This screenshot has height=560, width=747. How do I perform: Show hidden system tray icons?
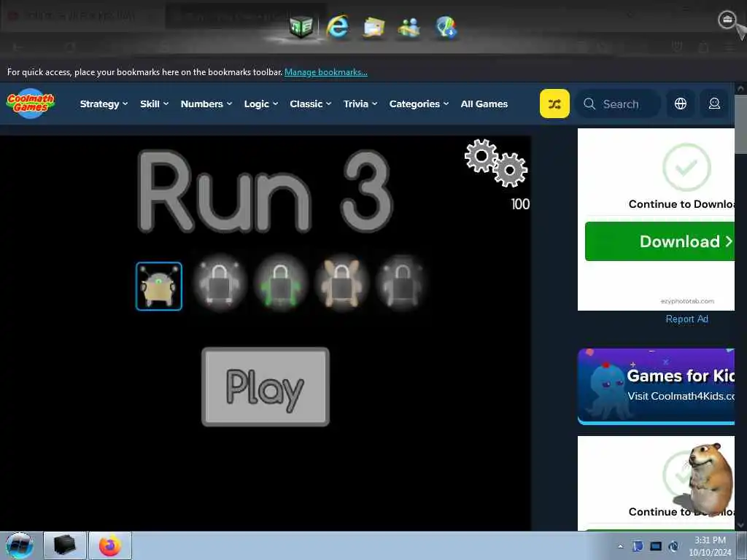click(620, 546)
